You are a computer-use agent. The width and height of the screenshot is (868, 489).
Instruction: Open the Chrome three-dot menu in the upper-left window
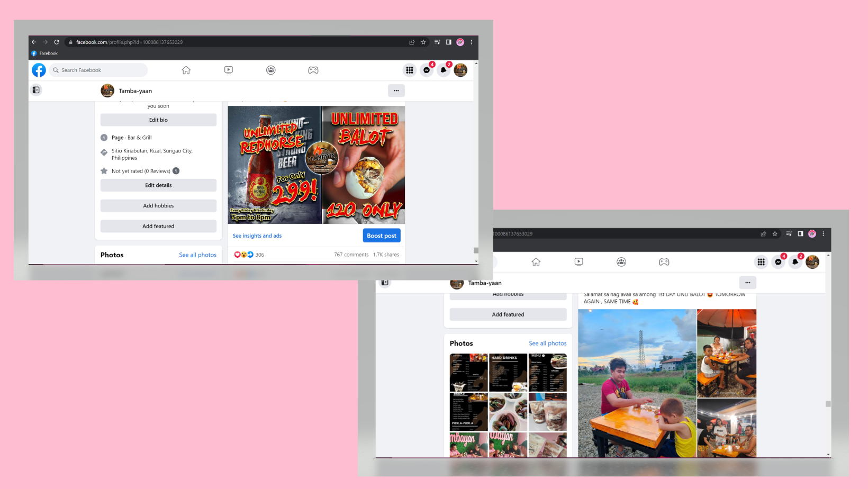[x=472, y=42]
